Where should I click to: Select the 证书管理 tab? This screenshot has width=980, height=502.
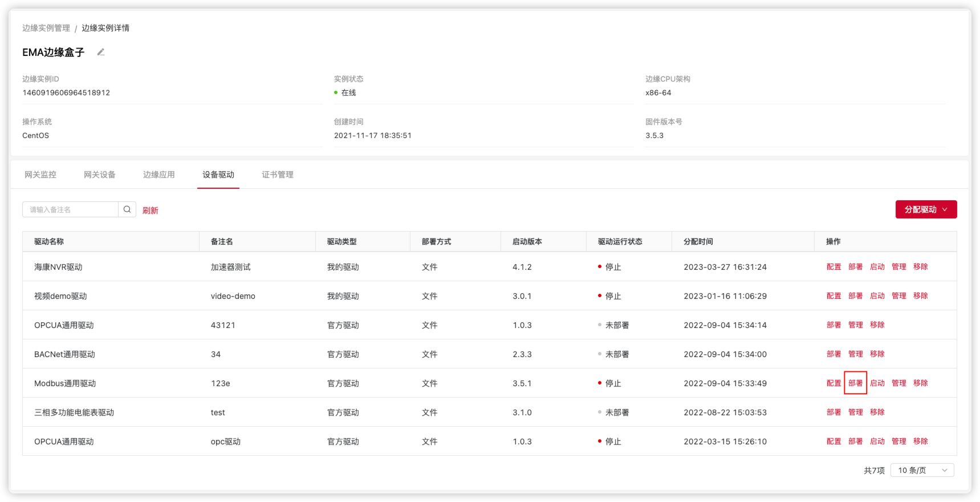pyautogui.click(x=278, y=175)
